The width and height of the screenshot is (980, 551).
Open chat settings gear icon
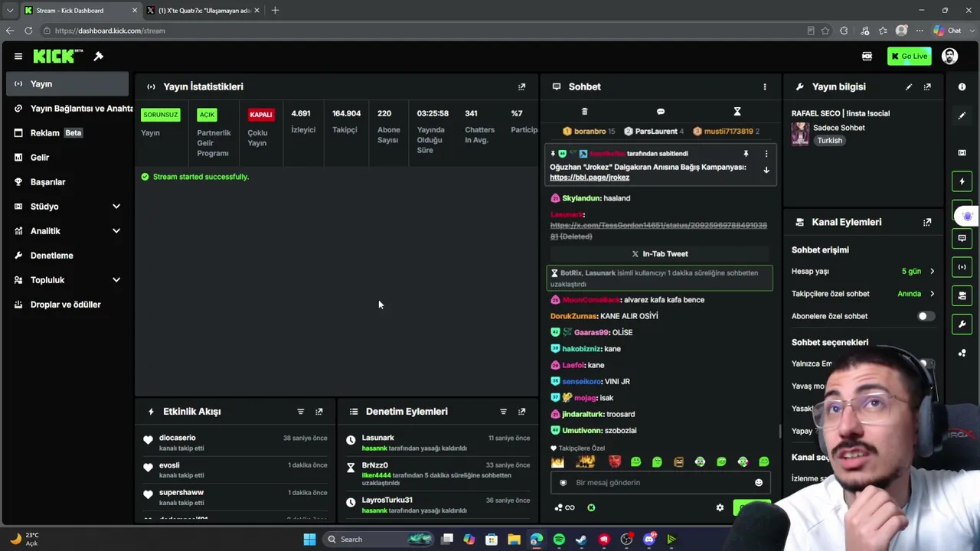[x=720, y=507]
